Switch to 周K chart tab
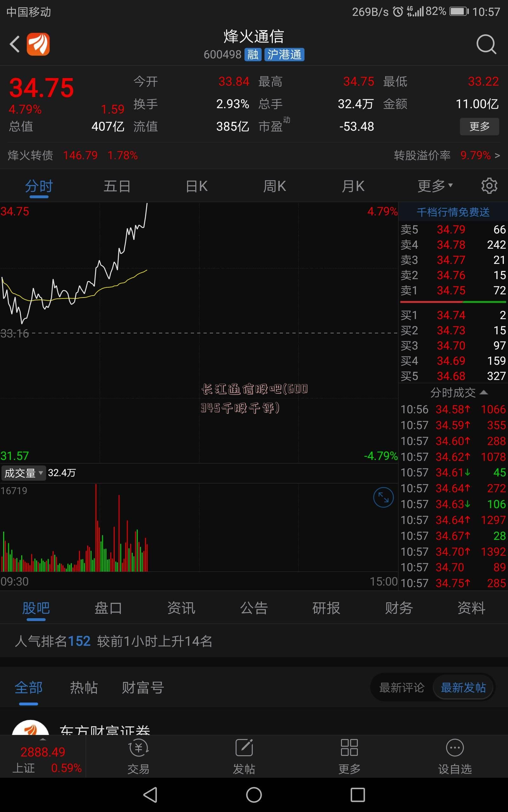This screenshot has width=508, height=812. [275, 186]
